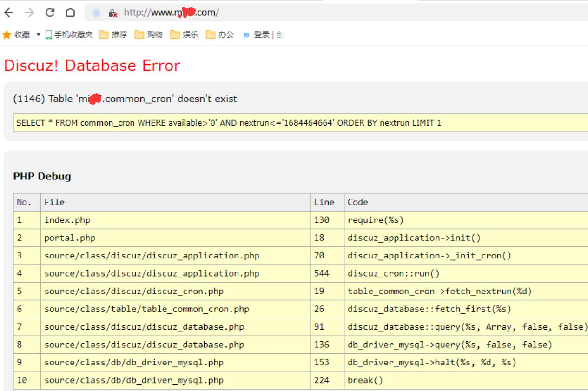
Task: Click the fetch_first(%s) code cell
Action: pyautogui.click(x=466, y=309)
